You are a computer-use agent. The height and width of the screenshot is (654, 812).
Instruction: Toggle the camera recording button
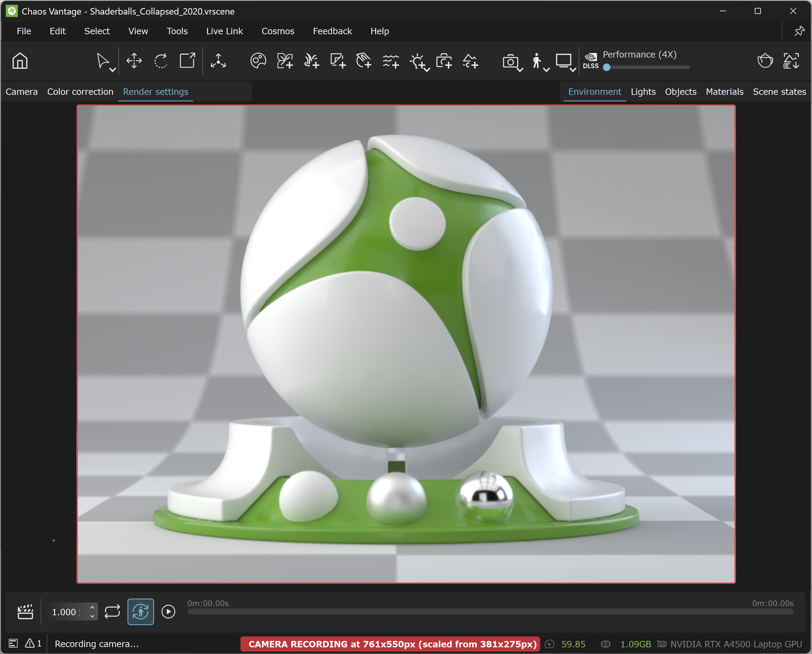coord(141,611)
